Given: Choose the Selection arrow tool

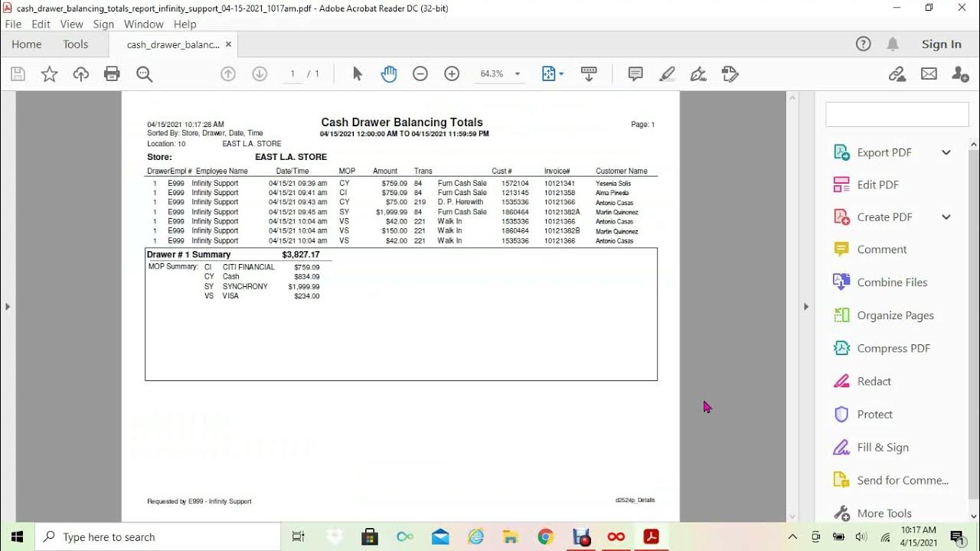Looking at the screenshot, I should pos(357,74).
